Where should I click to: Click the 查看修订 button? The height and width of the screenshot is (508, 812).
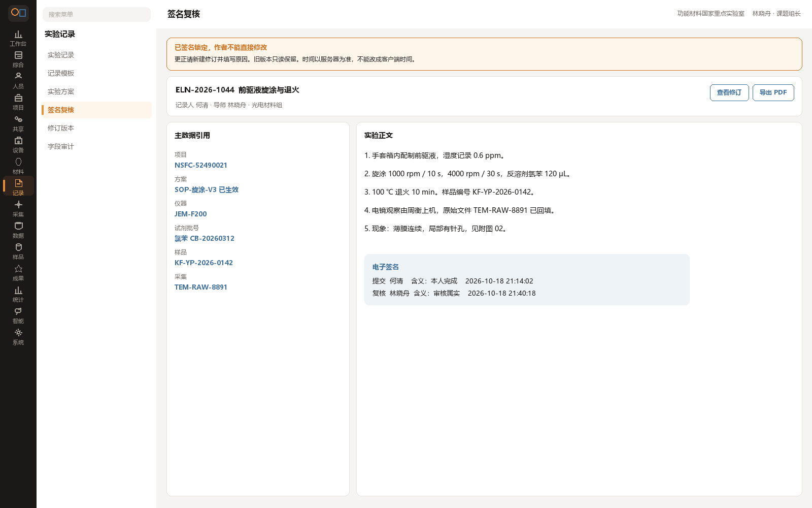pyautogui.click(x=729, y=92)
